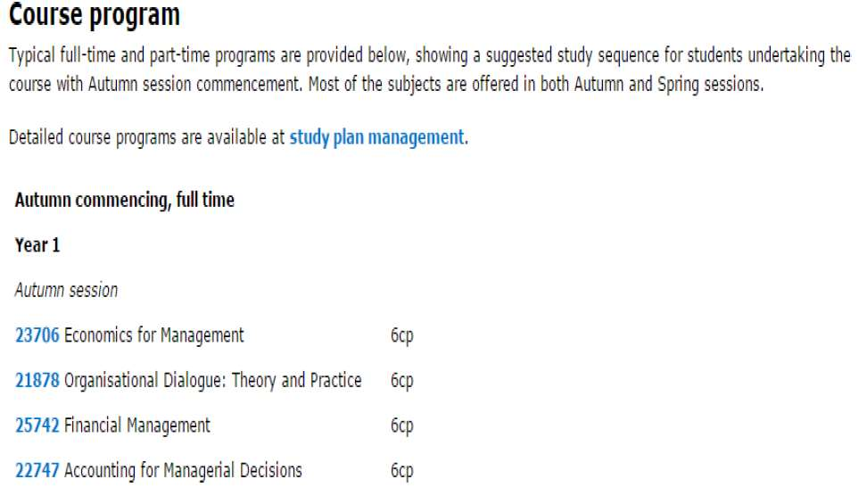The image size is (867, 504).
Task: Click the italic Autumn session label
Action: pos(66,291)
